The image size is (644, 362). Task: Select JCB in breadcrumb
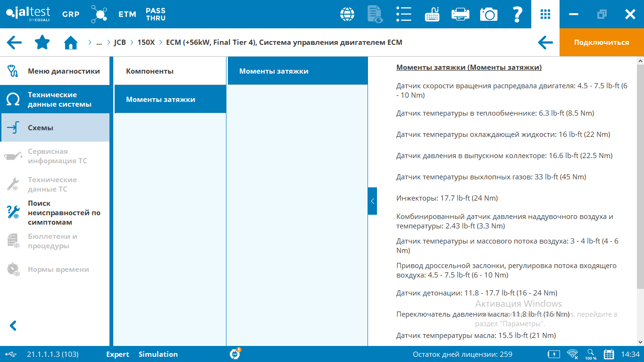pyautogui.click(x=120, y=42)
